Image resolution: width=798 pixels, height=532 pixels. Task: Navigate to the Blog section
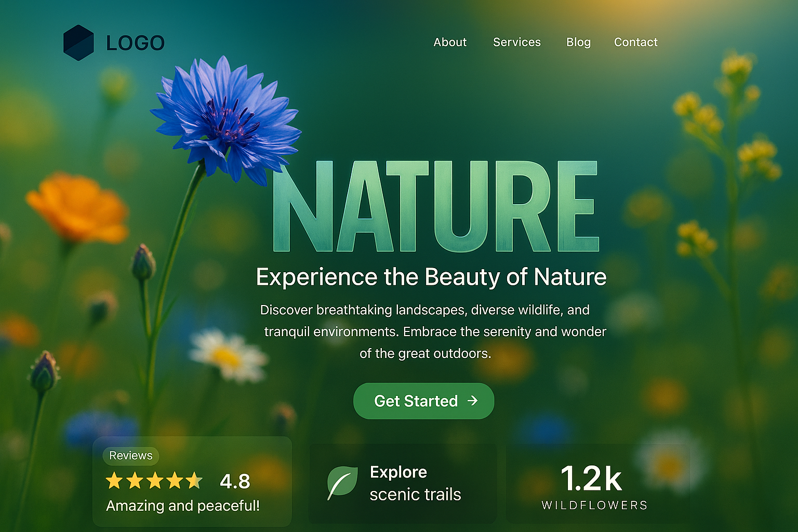(x=578, y=42)
